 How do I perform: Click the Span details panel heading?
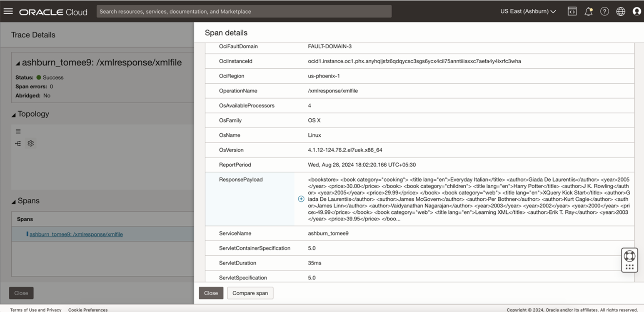click(x=226, y=33)
